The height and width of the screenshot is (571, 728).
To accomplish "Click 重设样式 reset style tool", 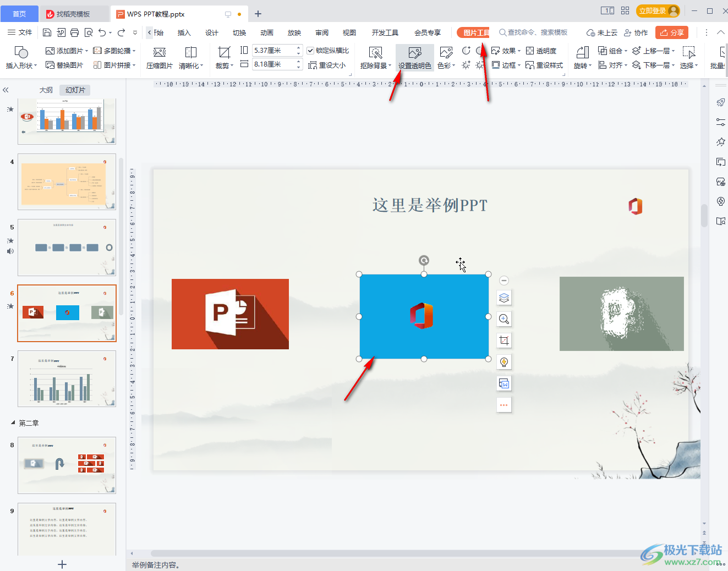I will click(544, 65).
